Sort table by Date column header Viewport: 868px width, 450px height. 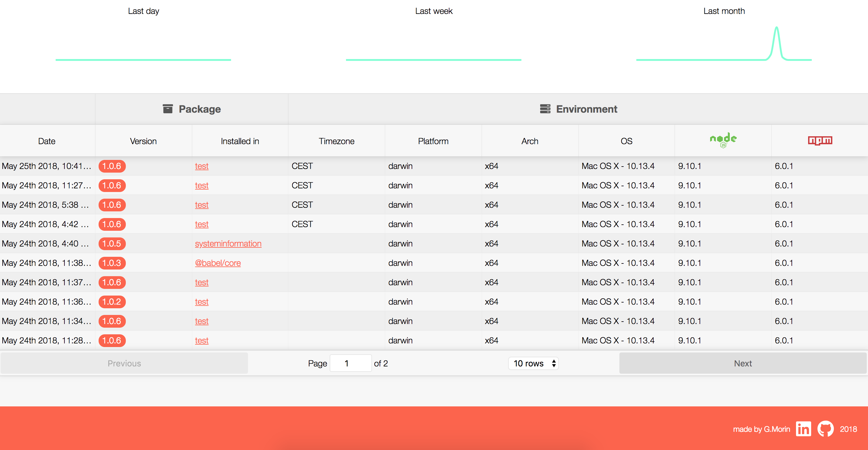point(47,141)
